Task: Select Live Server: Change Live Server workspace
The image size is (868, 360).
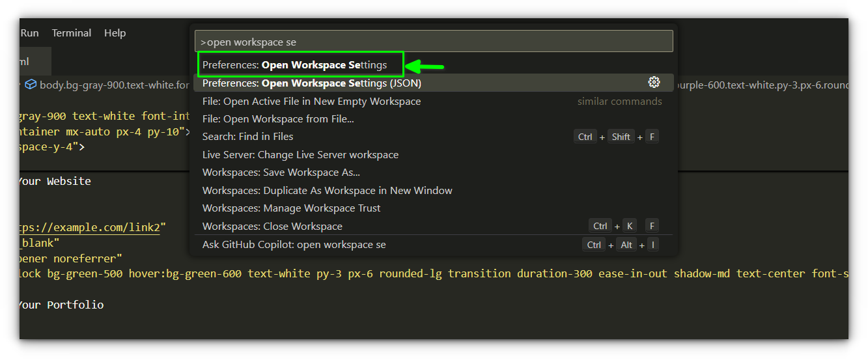Action: 300,155
